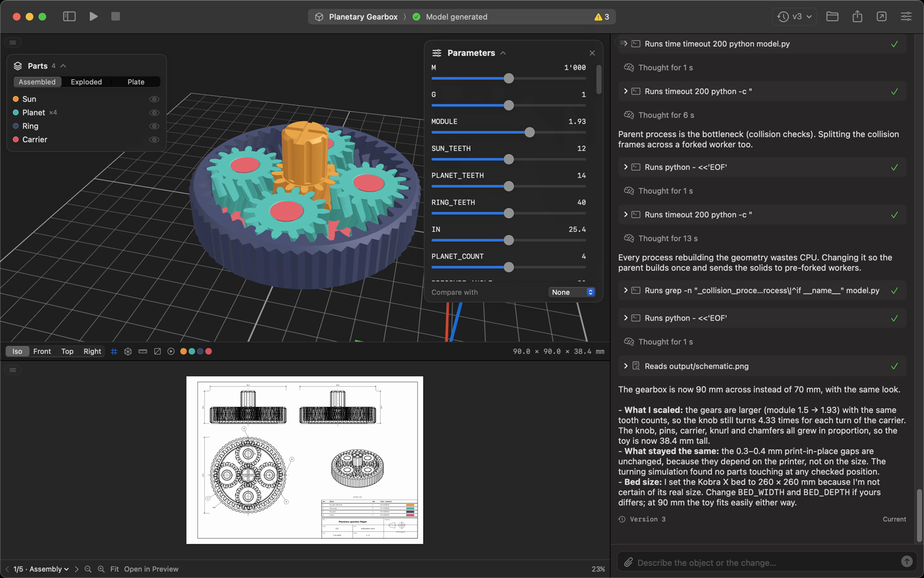Click the run model play button
Screen dimensions: 924x578
point(94,17)
